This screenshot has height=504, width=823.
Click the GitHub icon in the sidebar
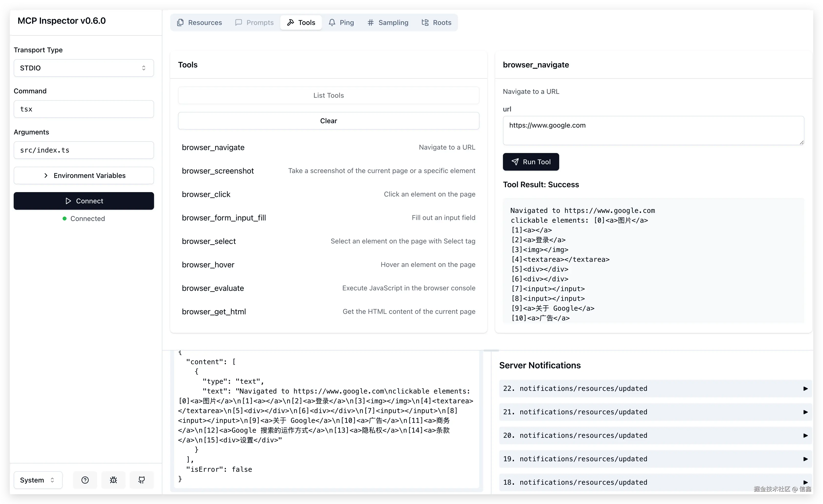pos(142,480)
